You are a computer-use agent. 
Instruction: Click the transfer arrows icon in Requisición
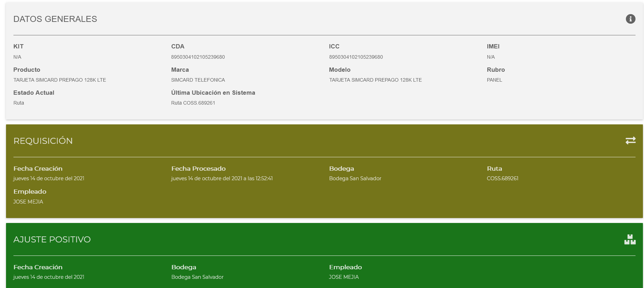click(x=630, y=141)
